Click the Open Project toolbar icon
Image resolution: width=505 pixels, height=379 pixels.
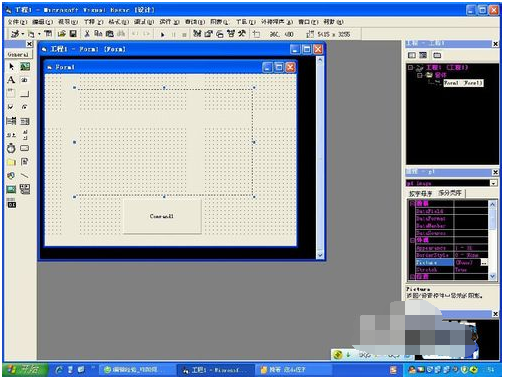click(x=62, y=33)
